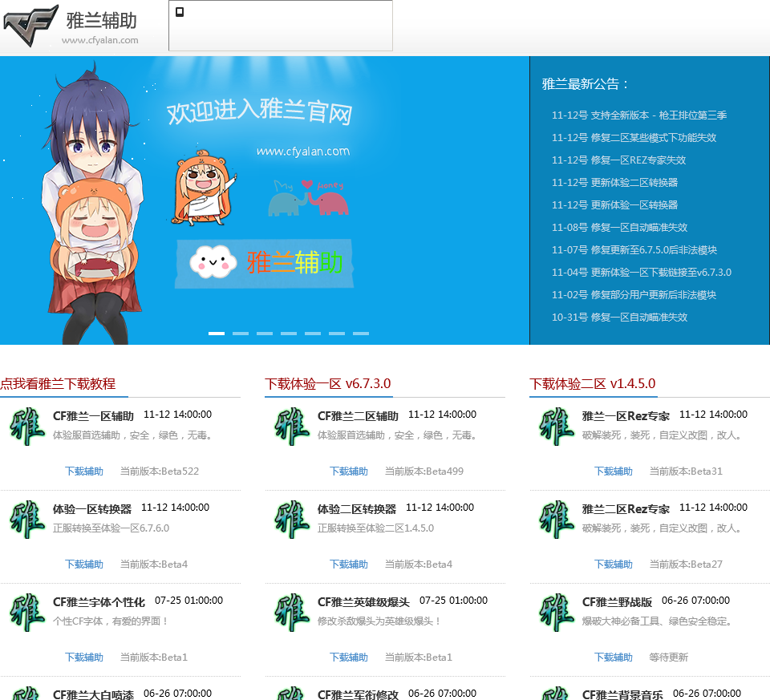Viewport: 770px width, 700px height.
Task: Click the CF雅兰二区辅助 title
Action: coord(358,416)
